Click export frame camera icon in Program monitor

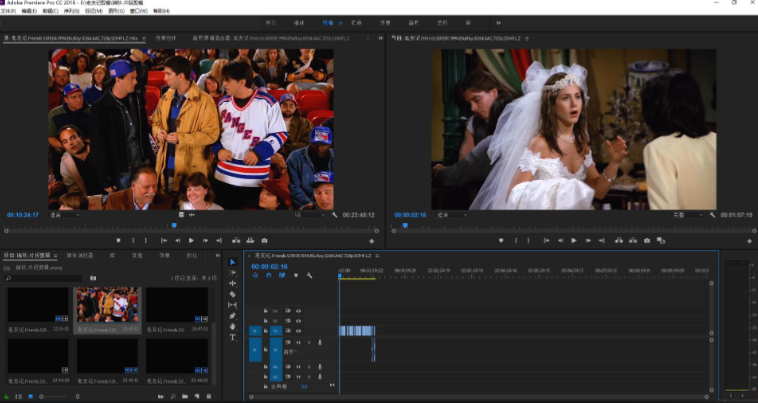647,241
